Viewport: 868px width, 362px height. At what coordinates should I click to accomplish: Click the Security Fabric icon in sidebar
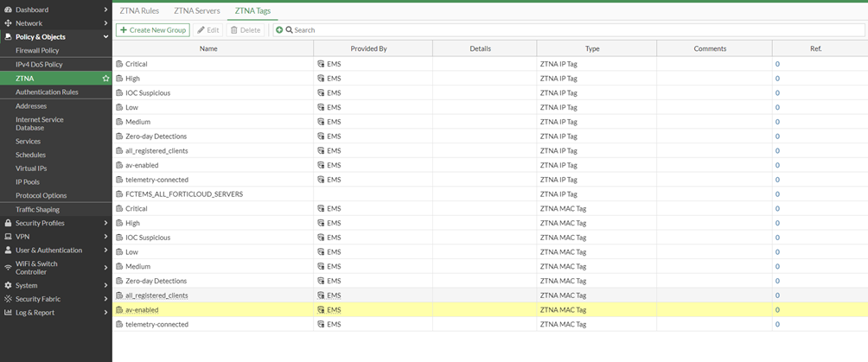click(x=8, y=299)
